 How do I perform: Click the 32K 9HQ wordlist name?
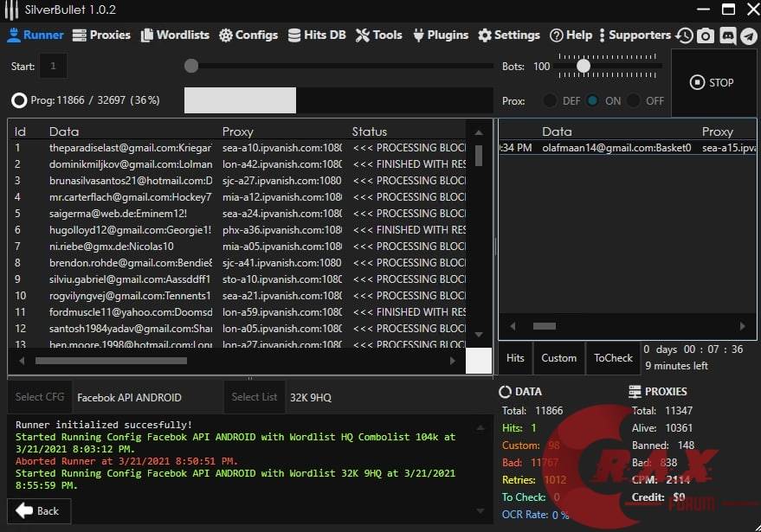pos(311,398)
